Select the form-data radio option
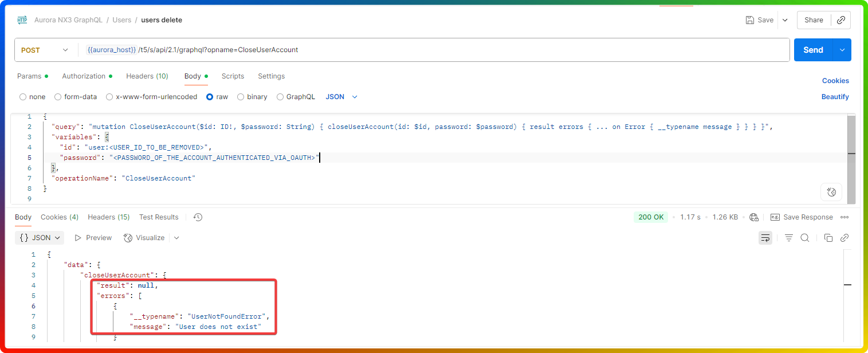The width and height of the screenshot is (868, 353). tap(58, 97)
